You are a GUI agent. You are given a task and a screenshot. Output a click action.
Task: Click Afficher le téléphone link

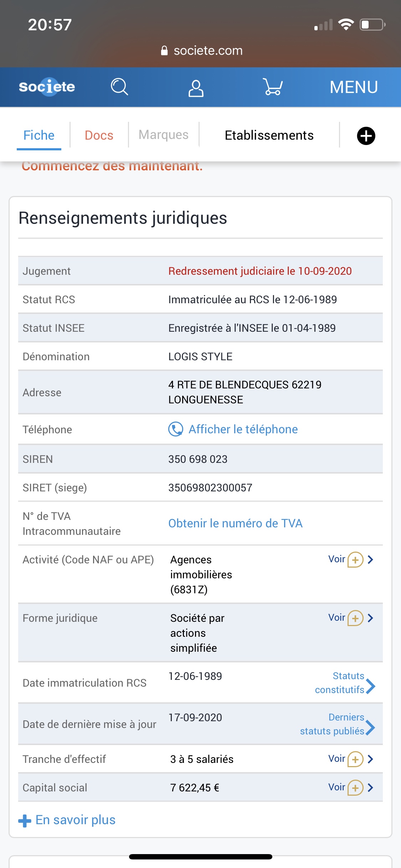click(243, 429)
